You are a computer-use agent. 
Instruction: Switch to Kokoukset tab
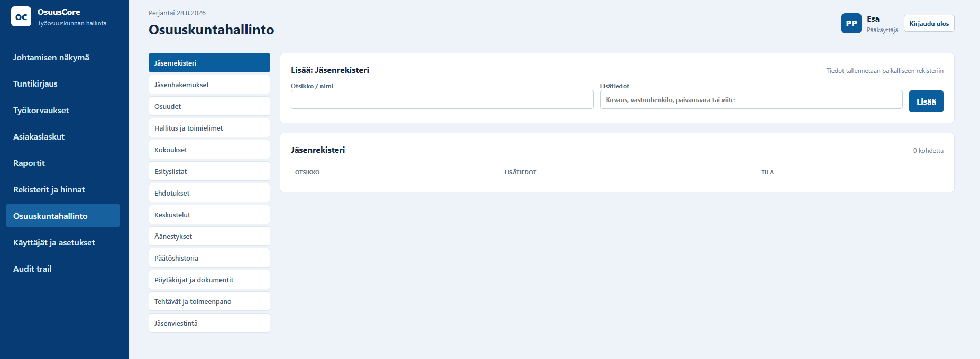point(209,150)
